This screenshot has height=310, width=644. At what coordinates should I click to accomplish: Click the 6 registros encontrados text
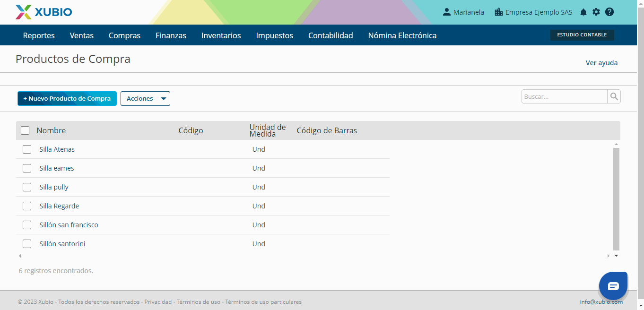pos(56,271)
